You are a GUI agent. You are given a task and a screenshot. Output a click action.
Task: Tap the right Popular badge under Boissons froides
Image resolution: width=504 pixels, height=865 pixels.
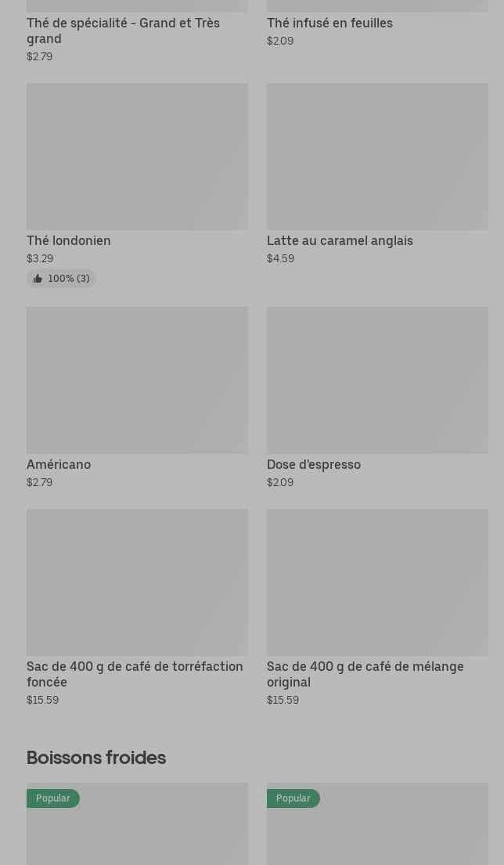pyautogui.click(x=293, y=798)
